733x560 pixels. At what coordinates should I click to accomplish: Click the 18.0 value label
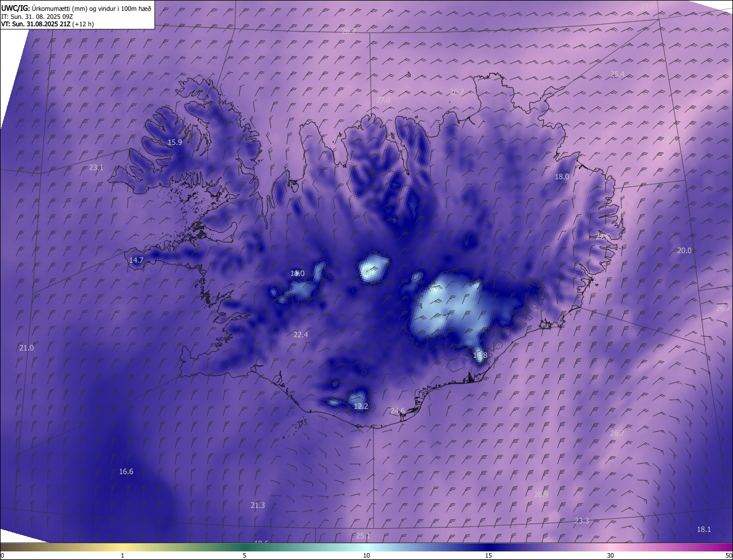562,177
